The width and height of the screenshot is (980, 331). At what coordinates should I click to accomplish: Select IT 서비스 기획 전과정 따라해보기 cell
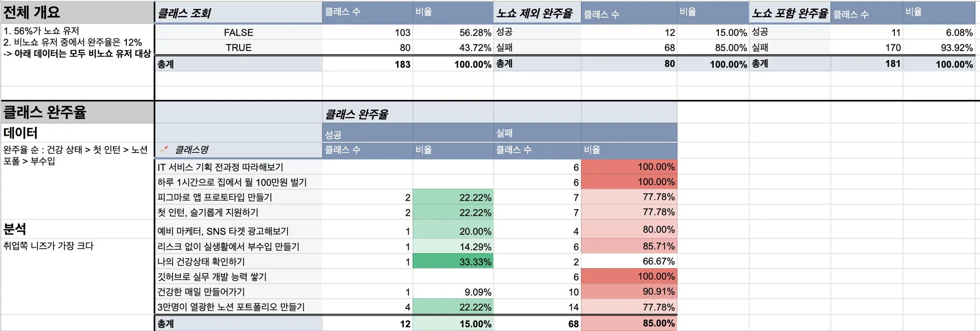(x=238, y=167)
